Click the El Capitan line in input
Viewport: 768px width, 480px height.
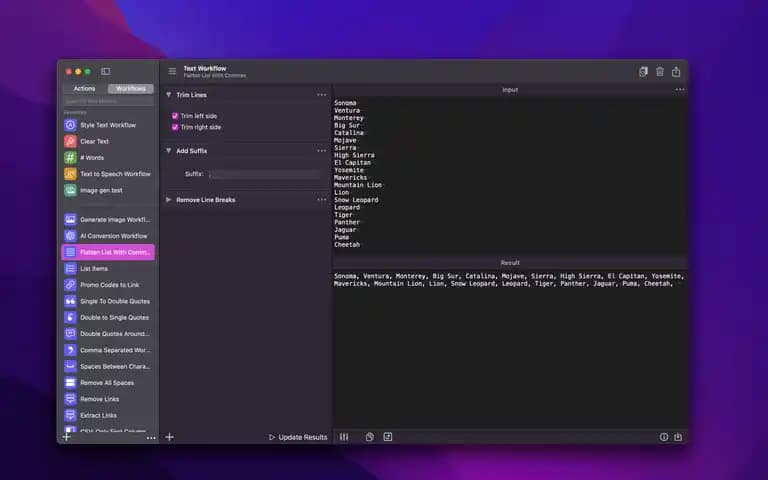[x=353, y=163]
